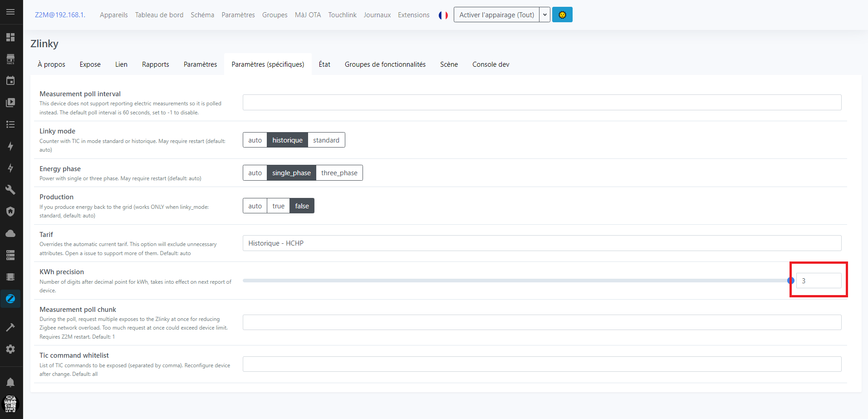Open MàJ OTA page
Image resolution: width=868 pixels, height=419 pixels.
(x=308, y=15)
